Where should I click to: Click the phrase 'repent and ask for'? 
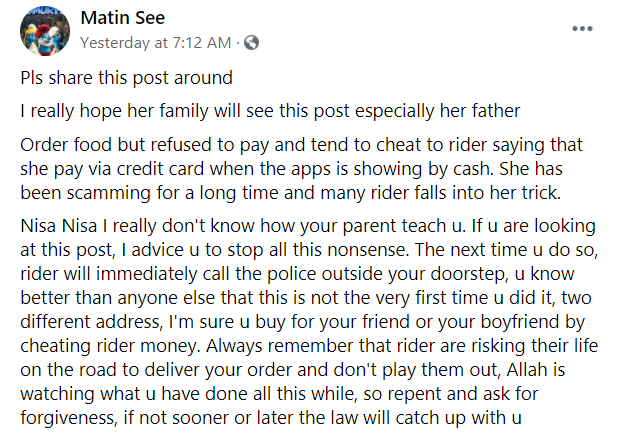(458, 394)
